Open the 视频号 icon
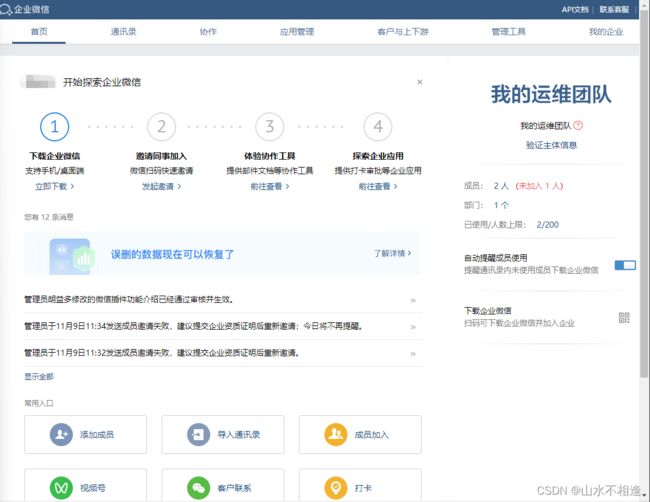This screenshot has height=502, width=650. pos(61,488)
